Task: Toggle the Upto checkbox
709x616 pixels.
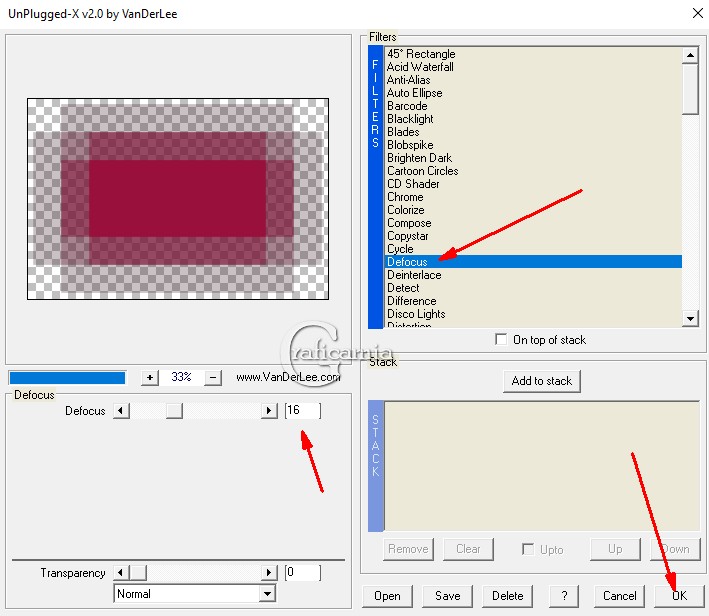Action: coord(528,549)
